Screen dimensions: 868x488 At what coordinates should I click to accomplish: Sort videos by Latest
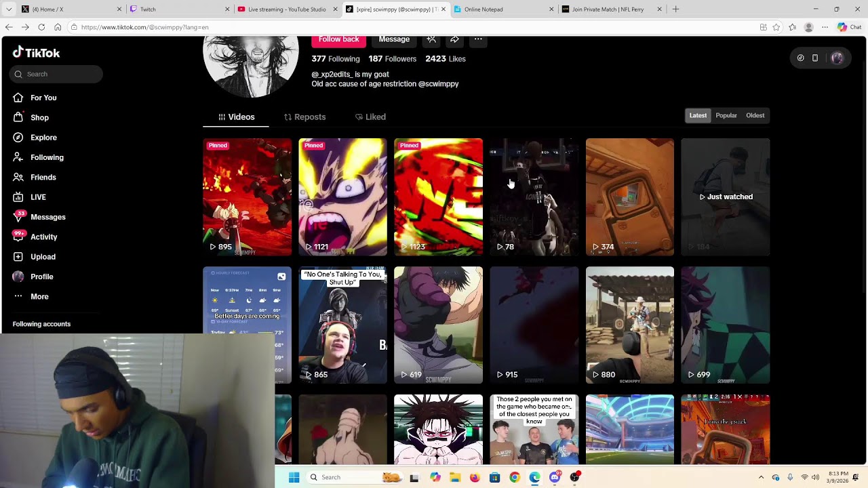[698, 115]
